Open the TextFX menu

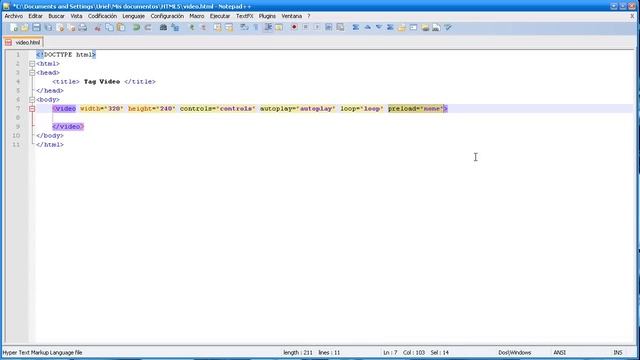(x=244, y=16)
